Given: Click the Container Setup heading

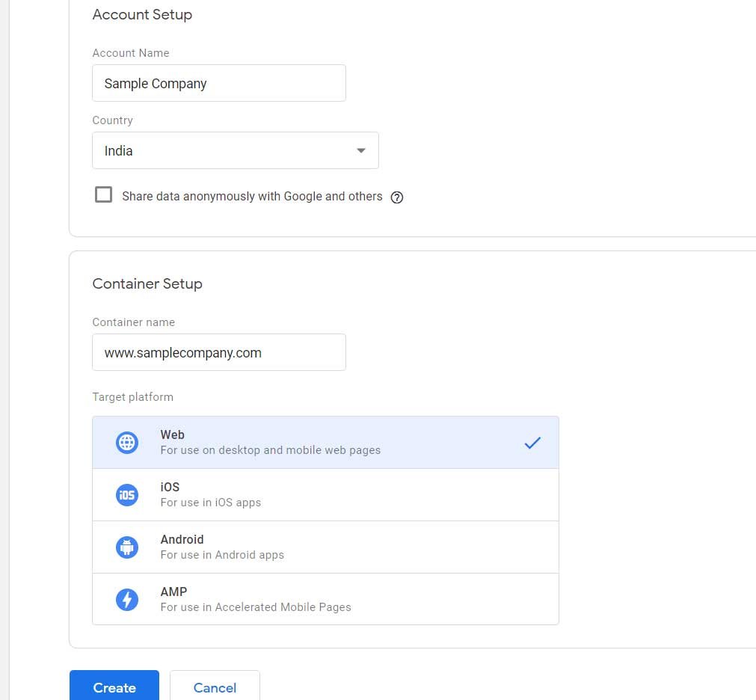Looking at the screenshot, I should (x=147, y=283).
